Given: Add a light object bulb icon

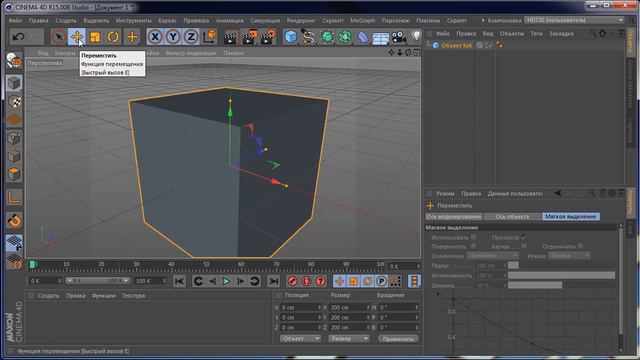Looking at the screenshot, I should click(x=416, y=37).
